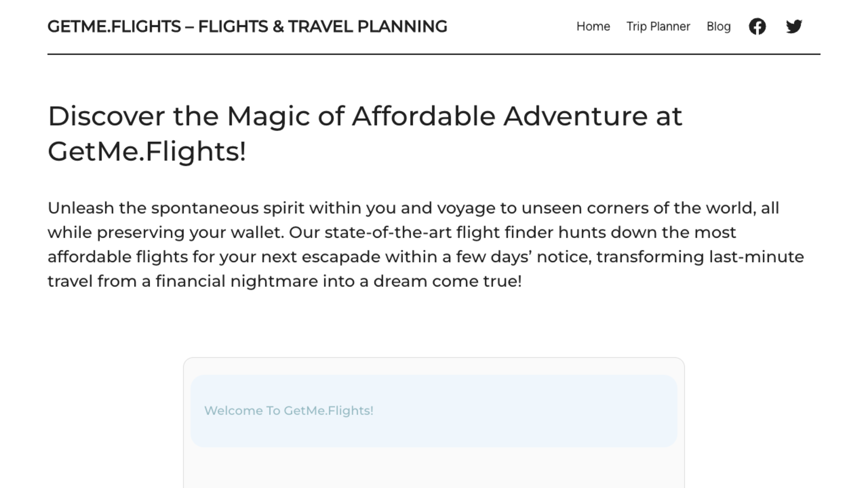The width and height of the screenshot is (868, 488).
Task: Open the Facebook social icon link
Action: pos(757,26)
